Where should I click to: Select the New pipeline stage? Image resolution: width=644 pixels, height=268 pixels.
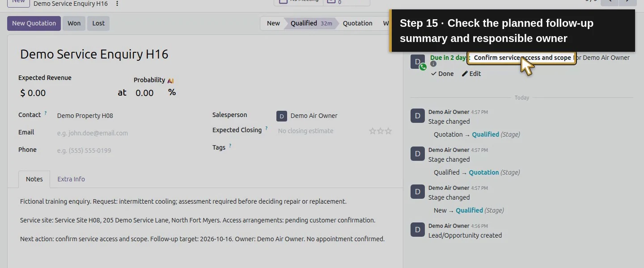point(273,23)
